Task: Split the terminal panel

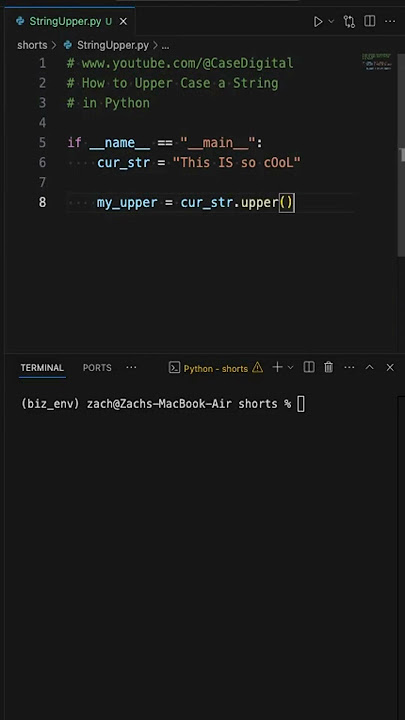Action: click(x=309, y=367)
